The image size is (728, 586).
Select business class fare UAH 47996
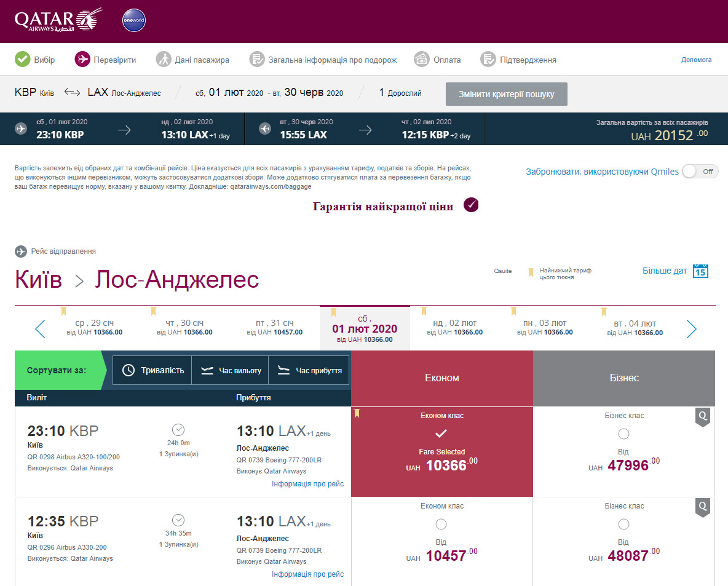[623, 434]
